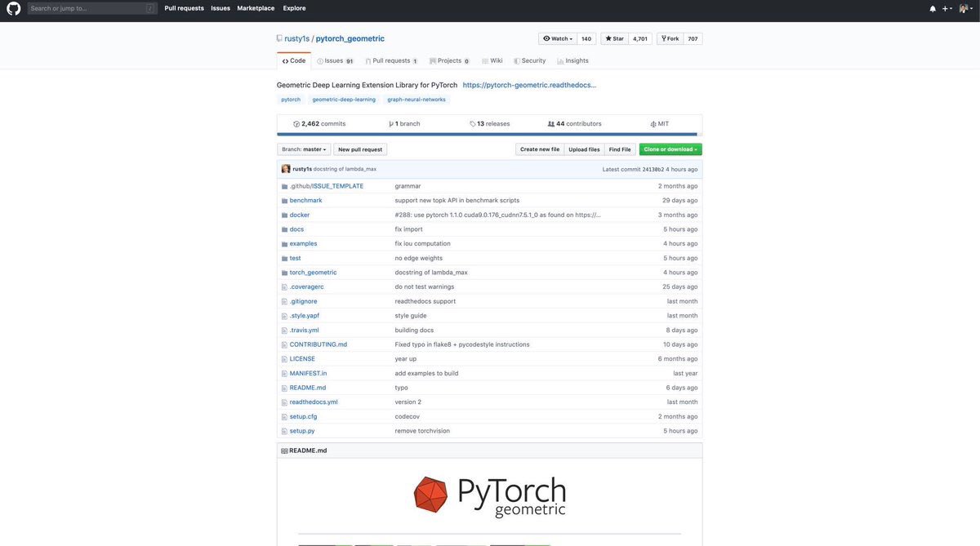The image size is (980, 546).
Task: Open the examples folder
Action: click(x=303, y=243)
